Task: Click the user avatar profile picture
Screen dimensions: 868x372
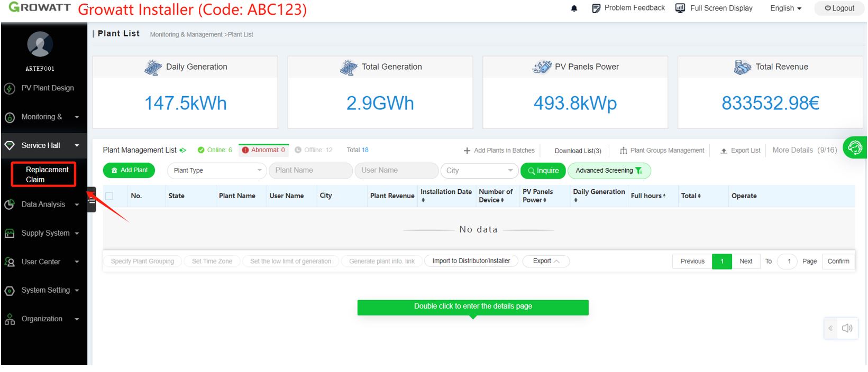Action: coord(40,44)
